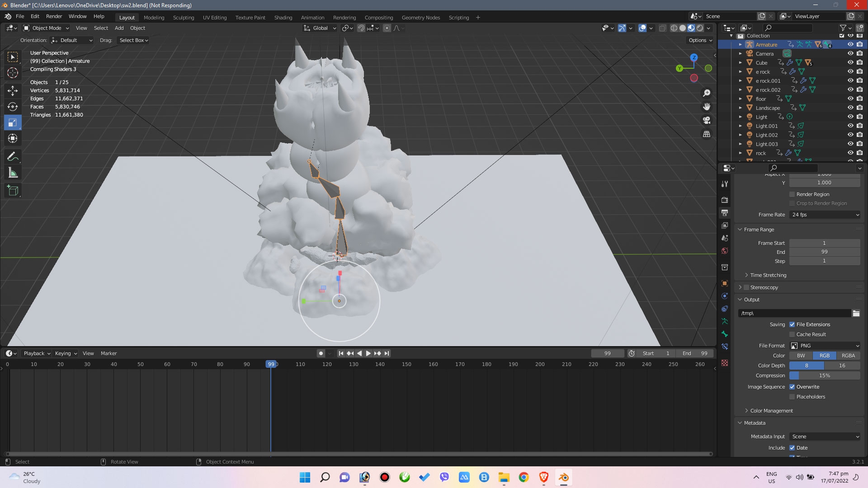Expand the Armature tree item
868x488 pixels.
tap(740, 44)
